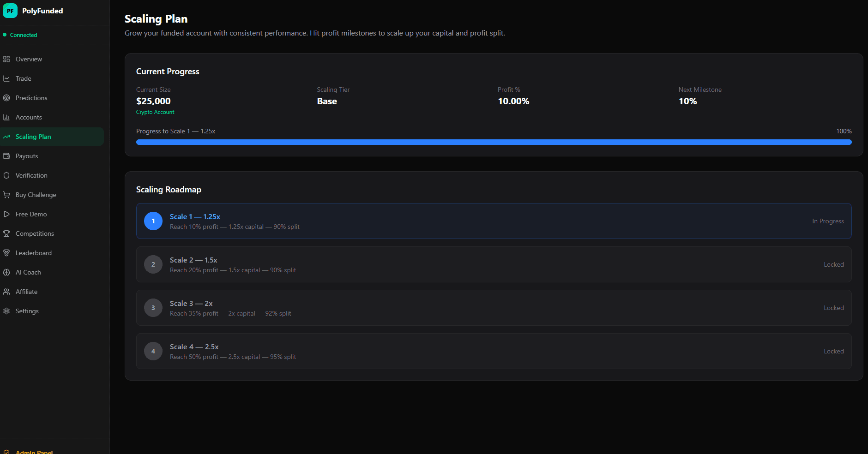Select the Overview grid icon in sidebar
This screenshot has height=454, width=868.
tap(7, 59)
